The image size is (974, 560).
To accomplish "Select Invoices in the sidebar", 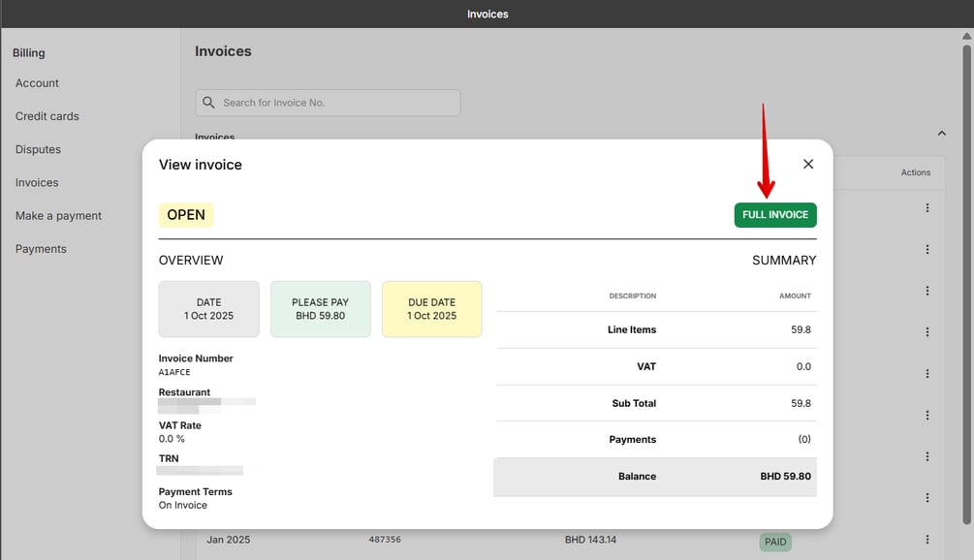I will click(37, 182).
